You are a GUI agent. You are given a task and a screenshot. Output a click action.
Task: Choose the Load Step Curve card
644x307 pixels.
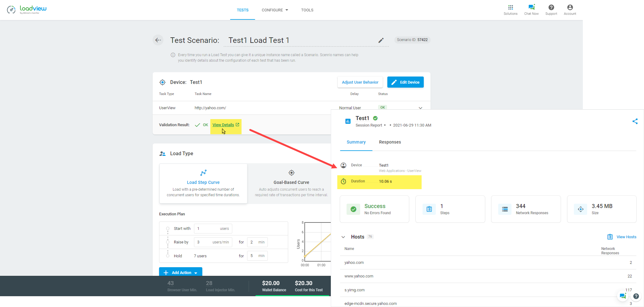point(203,184)
